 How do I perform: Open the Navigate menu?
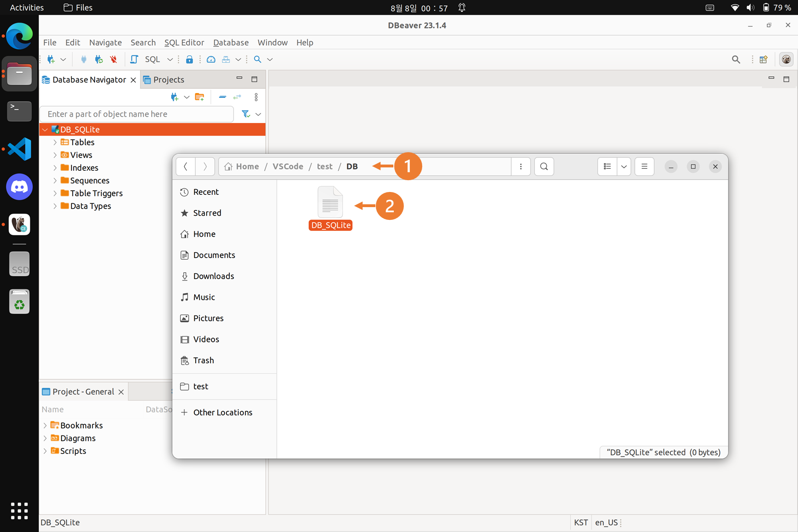pos(105,43)
